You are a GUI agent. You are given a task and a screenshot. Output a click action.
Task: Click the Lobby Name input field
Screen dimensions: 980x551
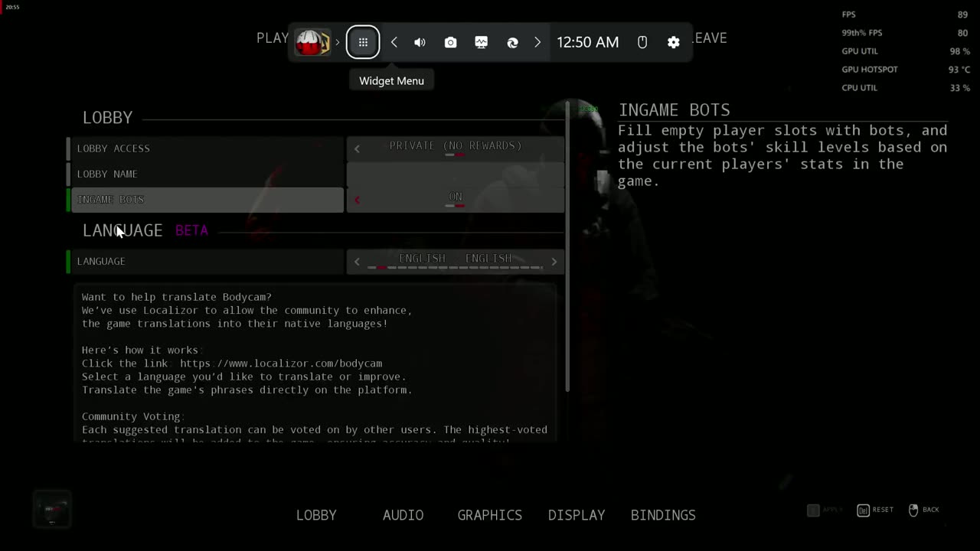point(456,174)
